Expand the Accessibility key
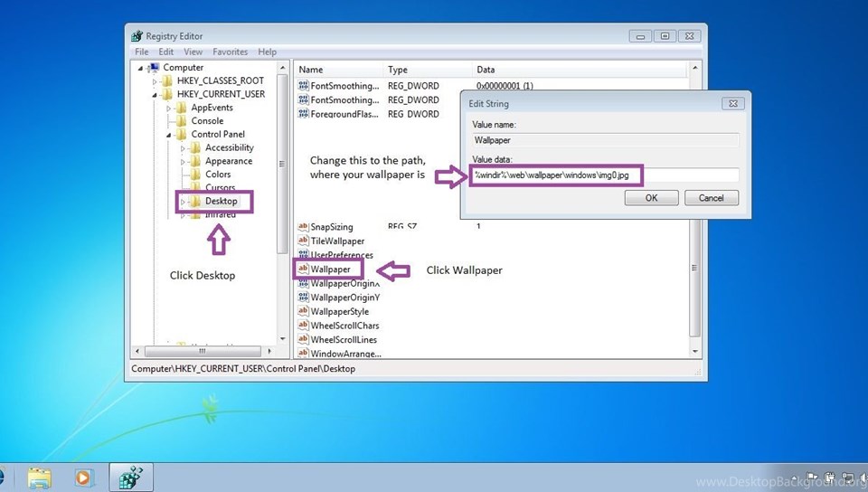This screenshot has height=492, width=868. pyautogui.click(x=182, y=148)
